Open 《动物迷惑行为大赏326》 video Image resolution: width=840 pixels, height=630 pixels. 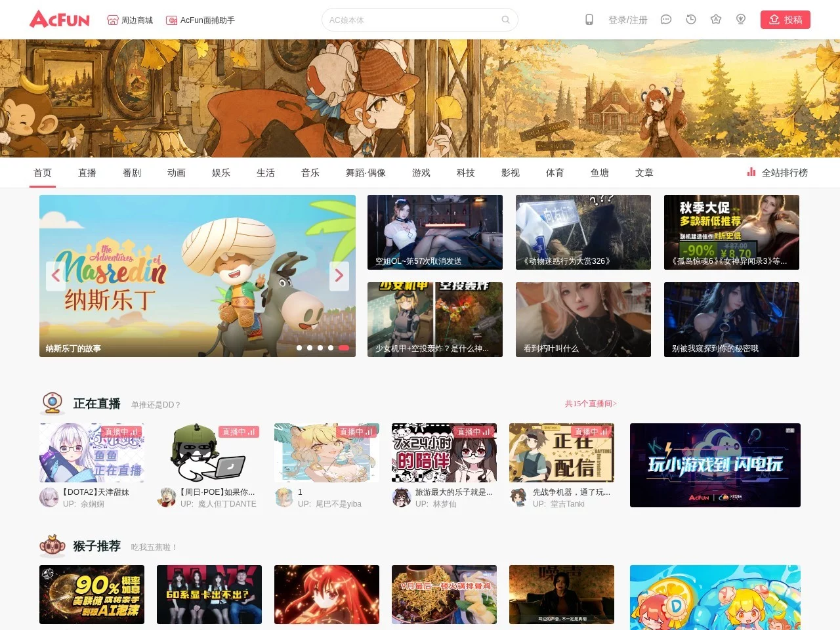tap(583, 232)
